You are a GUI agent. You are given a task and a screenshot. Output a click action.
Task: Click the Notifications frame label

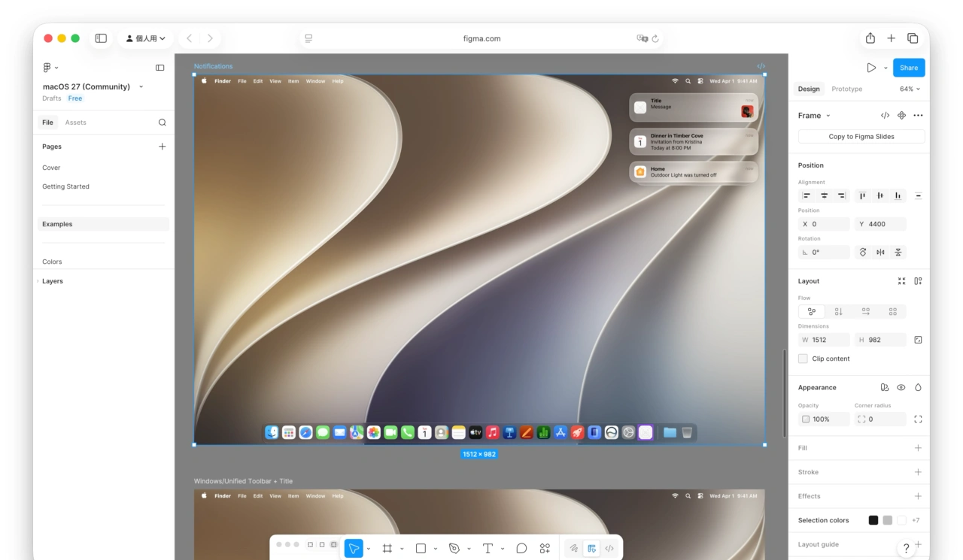point(213,66)
